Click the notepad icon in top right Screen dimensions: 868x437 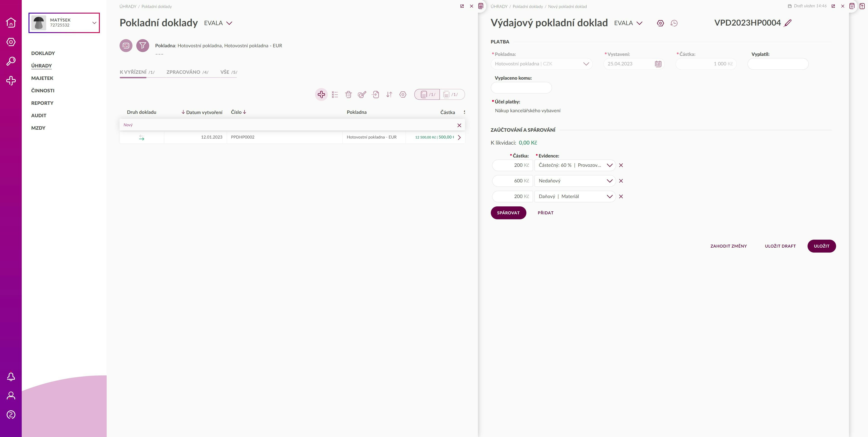pos(852,6)
